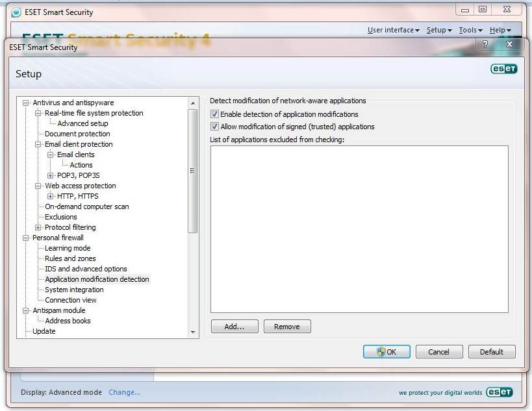Expand the POP3, POP3S node
Screen dimensions: 532x411
(x=50, y=175)
